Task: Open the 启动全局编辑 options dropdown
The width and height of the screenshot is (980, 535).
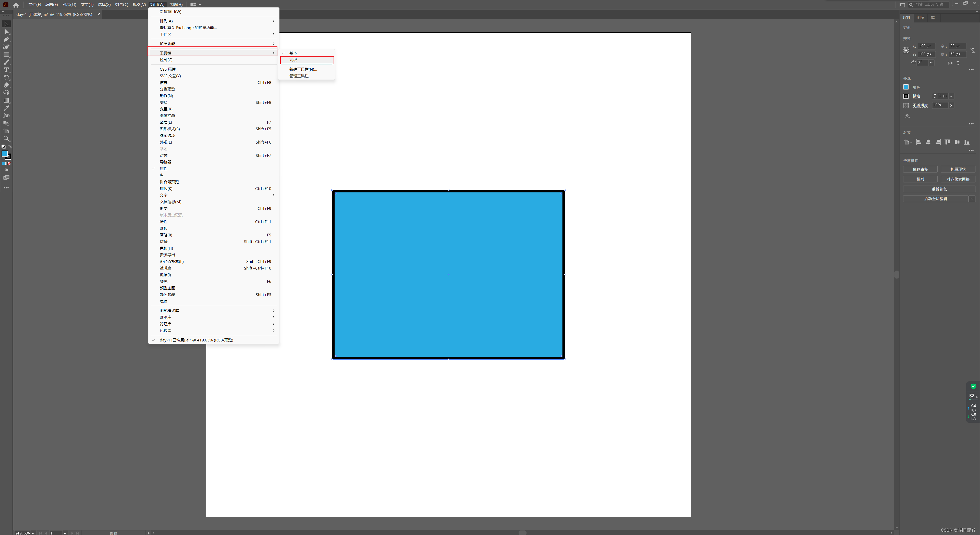Action: pos(972,199)
